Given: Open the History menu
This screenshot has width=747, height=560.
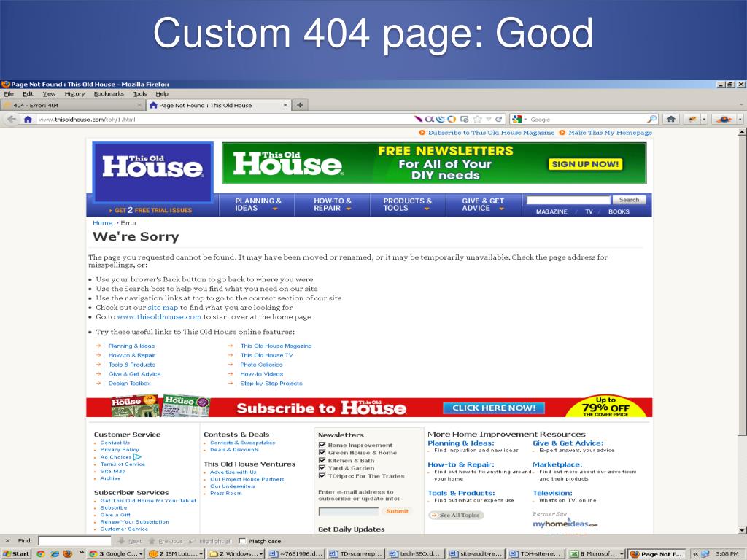Looking at the screenshot, I should 75,94.
